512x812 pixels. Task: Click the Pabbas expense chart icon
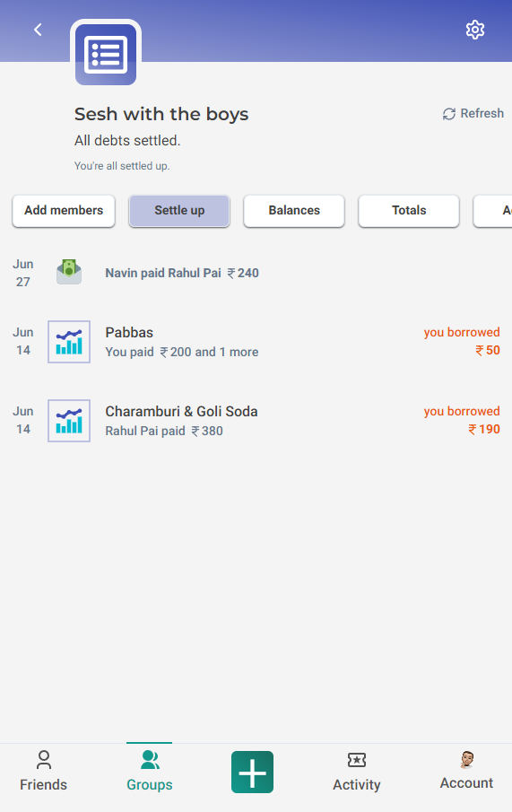point(69,341)
